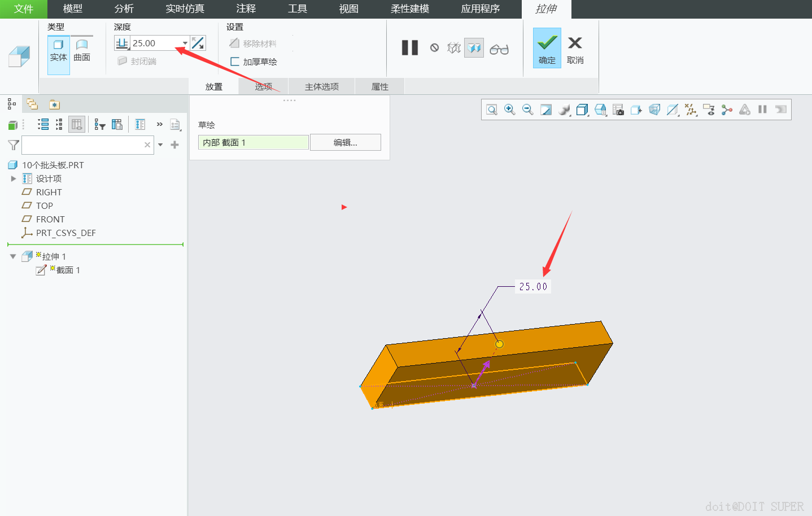Click the flip depth direction icon
Viewport: 812px width, 516px height.
198,43
